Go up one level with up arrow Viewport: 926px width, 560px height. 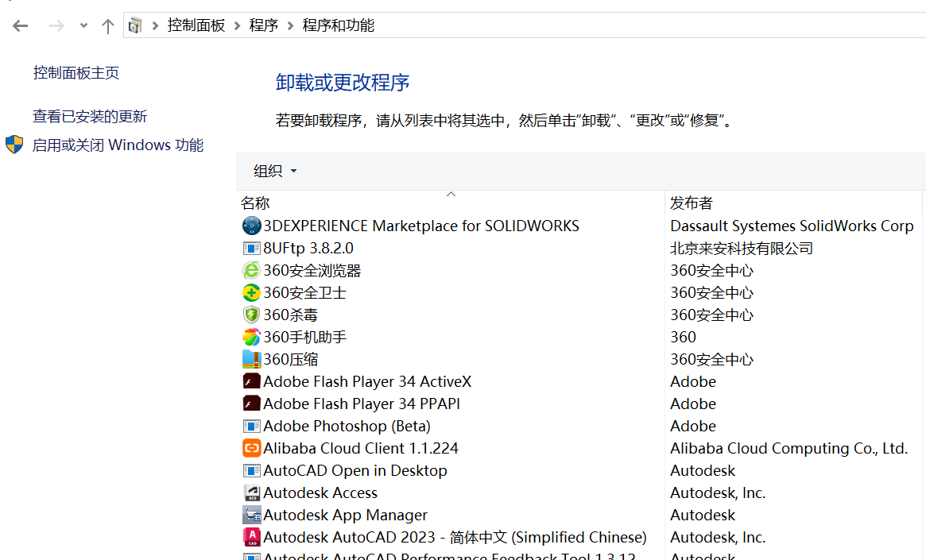point(107,25)
